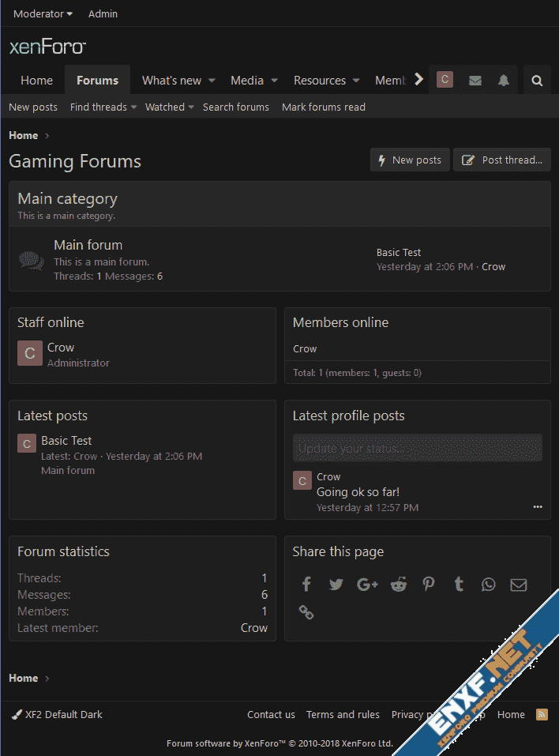Open the Watched dropdown menu
The width and height of the screenshot is (559, 756).
[x=169, y=107]
